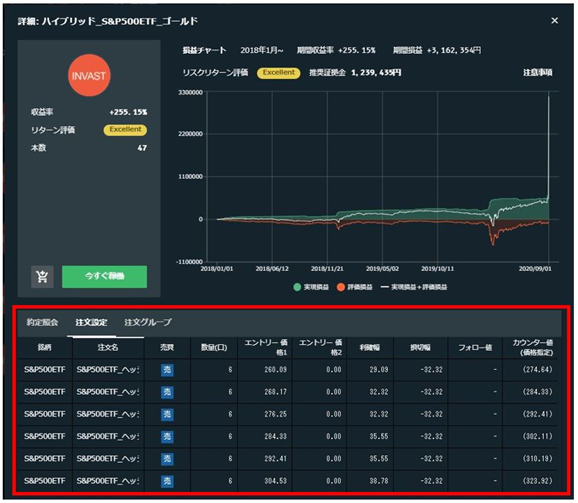Close the strategy detail dialog
This screenshot has width=578, height=503.
554,21
